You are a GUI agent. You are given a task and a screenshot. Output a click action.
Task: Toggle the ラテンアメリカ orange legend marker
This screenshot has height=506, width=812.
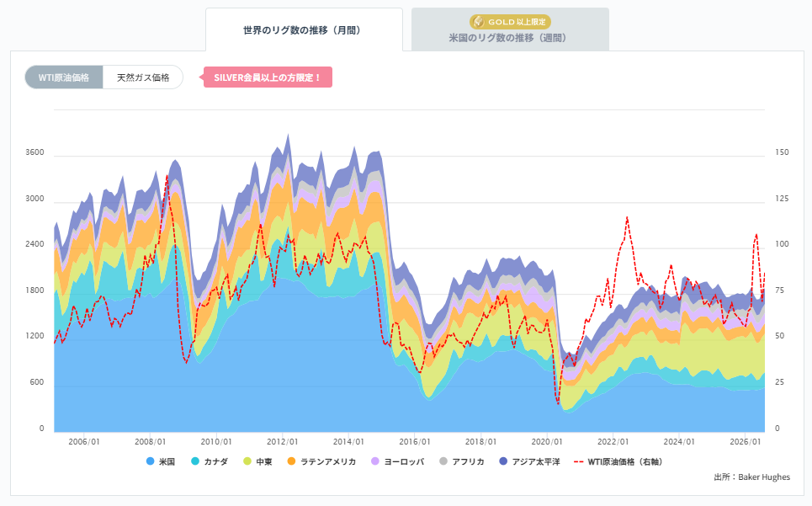click(291, 461)
